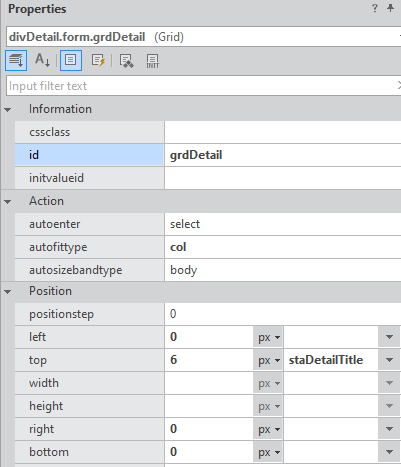Select the cssclass property name

click(89, 132)
